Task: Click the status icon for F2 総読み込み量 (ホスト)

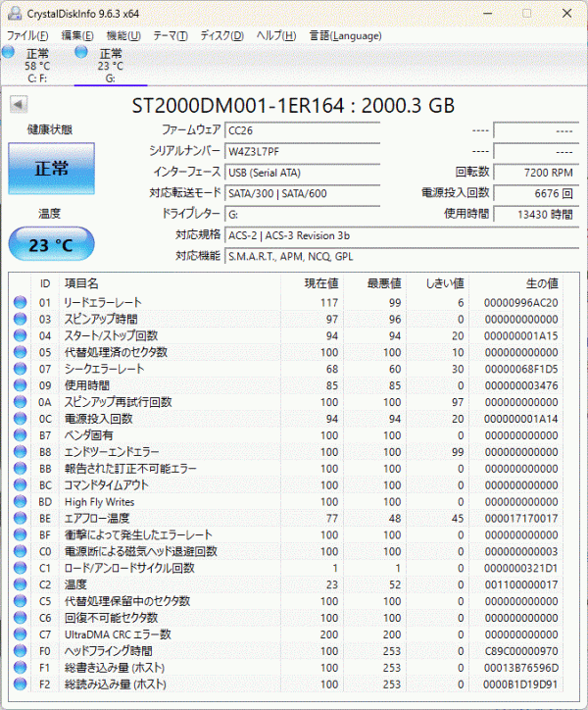Action: pyautogui.click(x=20, y=685)
